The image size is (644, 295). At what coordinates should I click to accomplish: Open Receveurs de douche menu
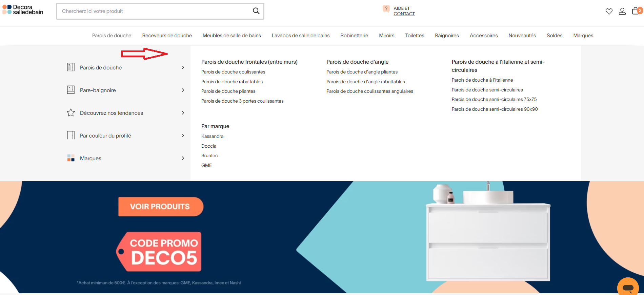(x=167, y=36)
